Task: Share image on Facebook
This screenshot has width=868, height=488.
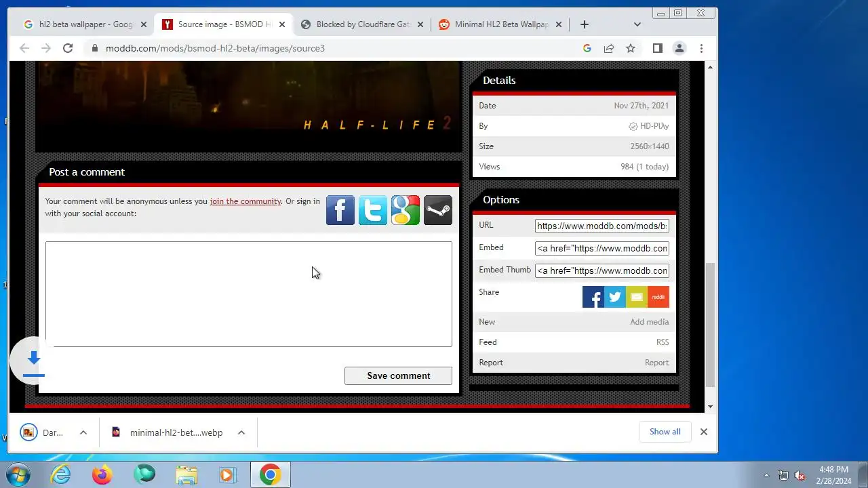Action: coord(593,297)
